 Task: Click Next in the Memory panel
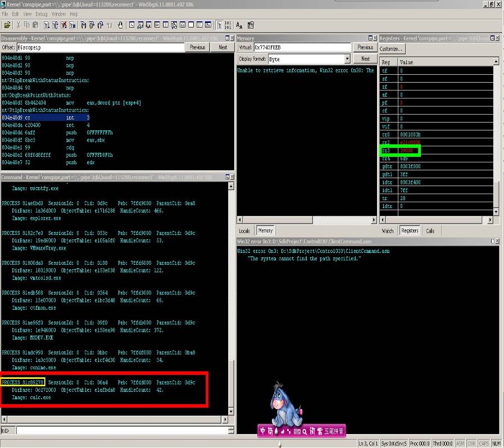[x=365, y=58]
